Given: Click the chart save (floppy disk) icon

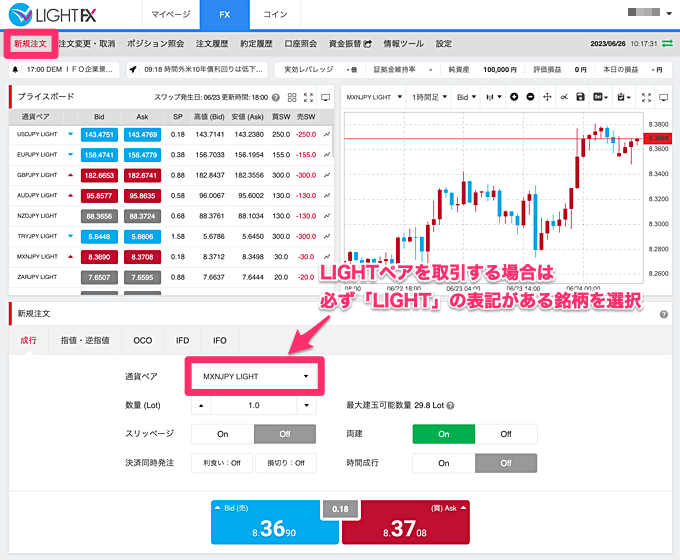Looking at the screenshot, I should [580, 97].
